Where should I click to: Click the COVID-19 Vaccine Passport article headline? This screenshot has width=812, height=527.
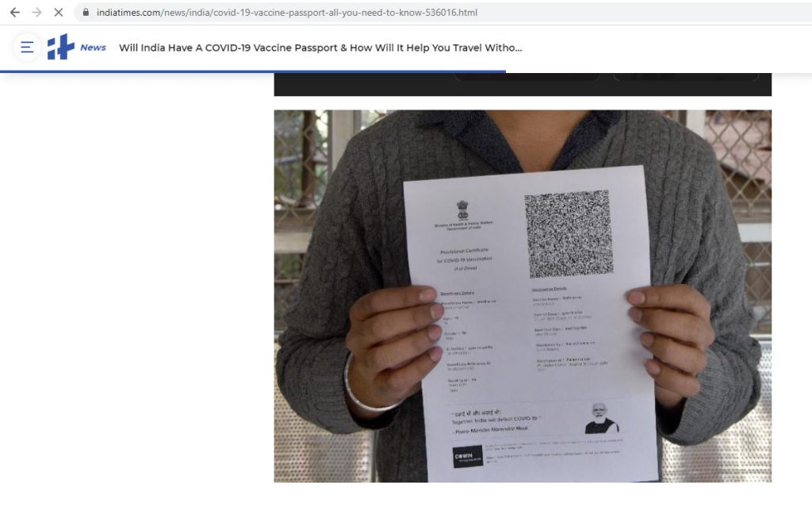(x=320, y=48)
